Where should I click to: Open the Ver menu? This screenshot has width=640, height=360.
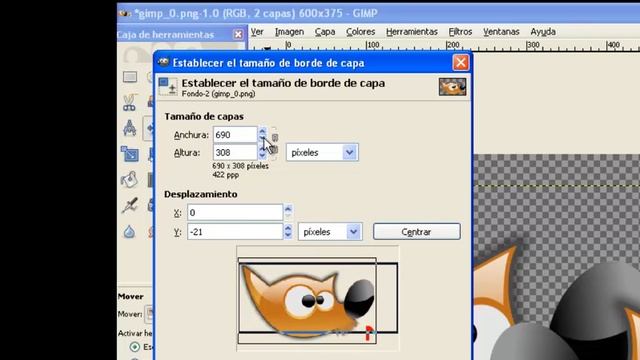pyautogui.click(x=257, y=31)
